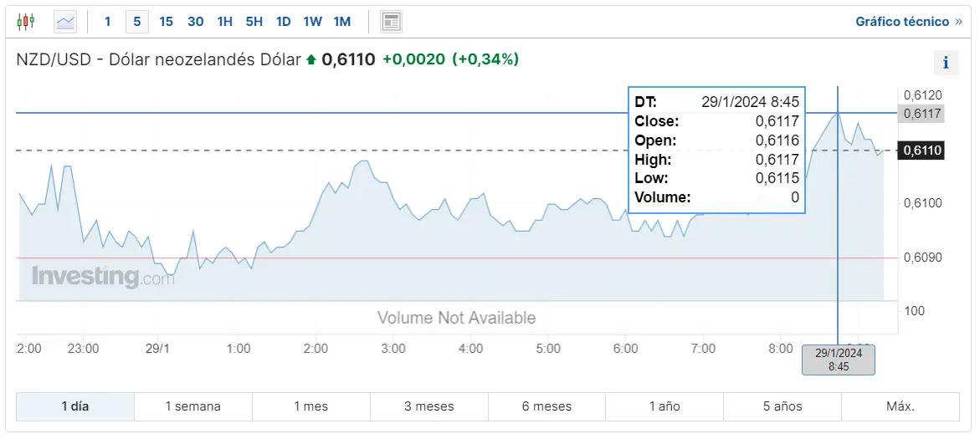The image size is (980, 439).
Task: Click the 100 volume axis label
Action: pos(915,311)
